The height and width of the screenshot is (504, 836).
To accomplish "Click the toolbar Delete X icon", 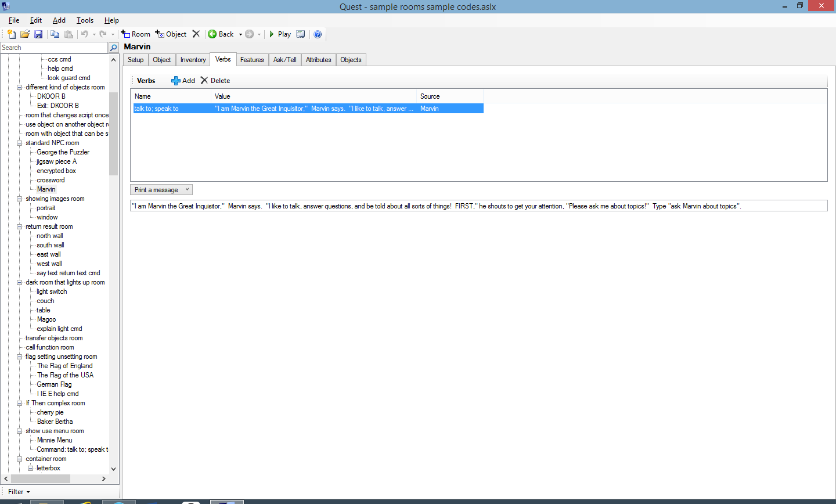I will pyautogui.click(x=196, y=34).
